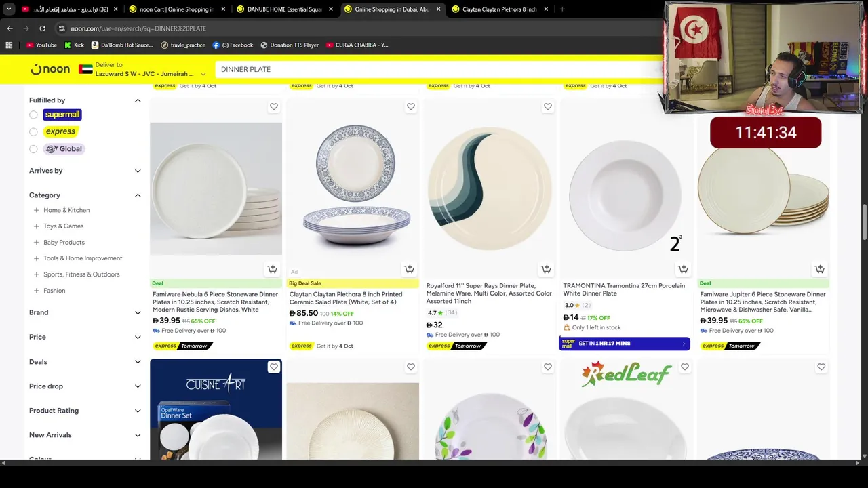Wishlist the Cuisine Art dinner set
This screenshot has width=868, height=488.
pos(274,367)
